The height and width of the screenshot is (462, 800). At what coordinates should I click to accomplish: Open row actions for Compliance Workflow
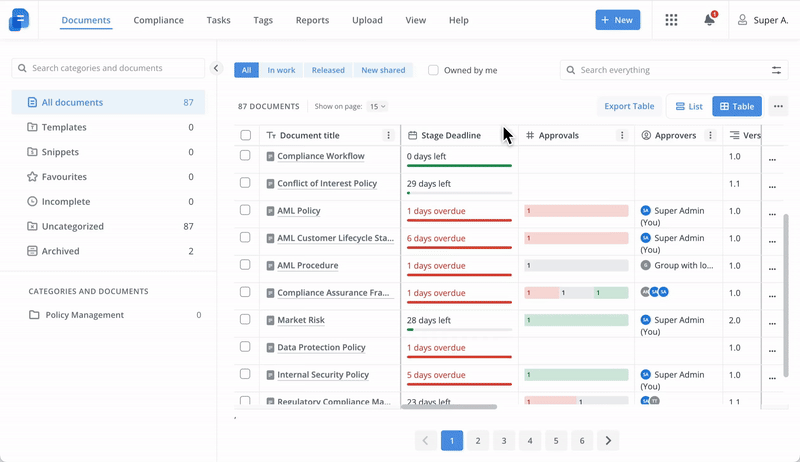tap(771, 158)
